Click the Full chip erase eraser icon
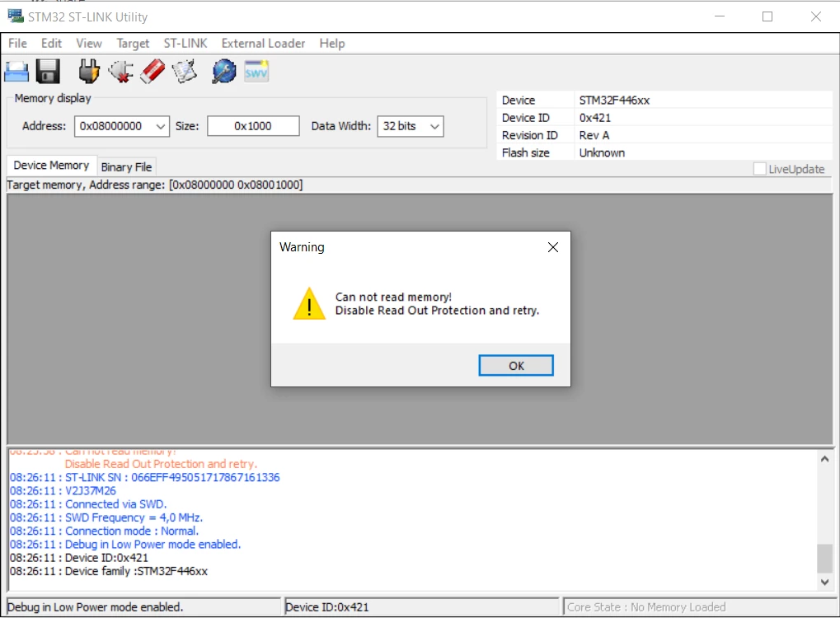 pyautogui.click(x=153, y=71)
